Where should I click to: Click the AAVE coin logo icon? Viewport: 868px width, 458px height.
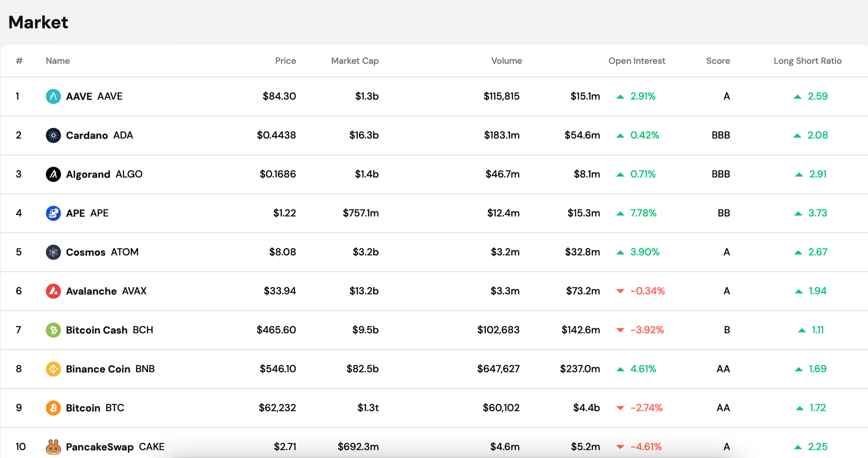pos(53,96)
